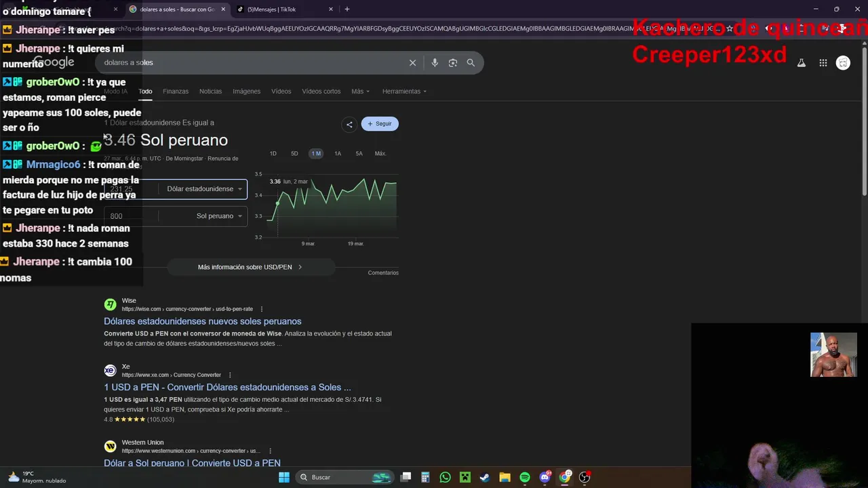Expand the Más search filter menu
Viewport: 868px width, 488px height.
(360, 91)
